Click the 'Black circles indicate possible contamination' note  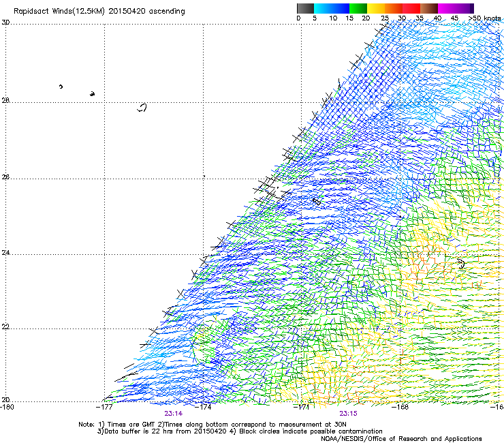coord(311,431)
